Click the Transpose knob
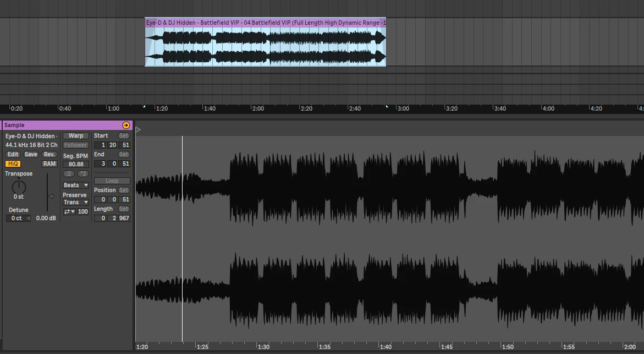 (x=19, y=187)
